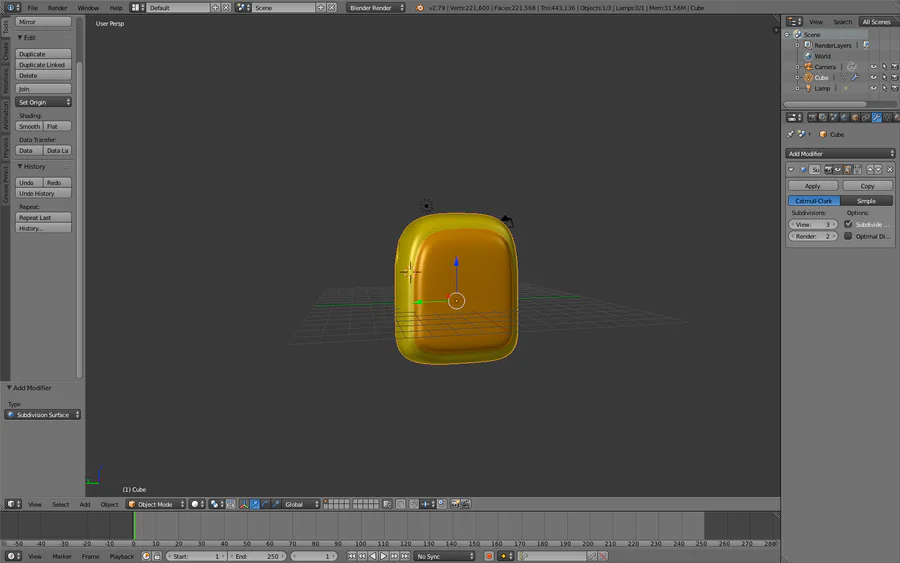Select the rotate manipulator arc icon
The height and width of the screenshot is (563, 900).
(265, 504)
